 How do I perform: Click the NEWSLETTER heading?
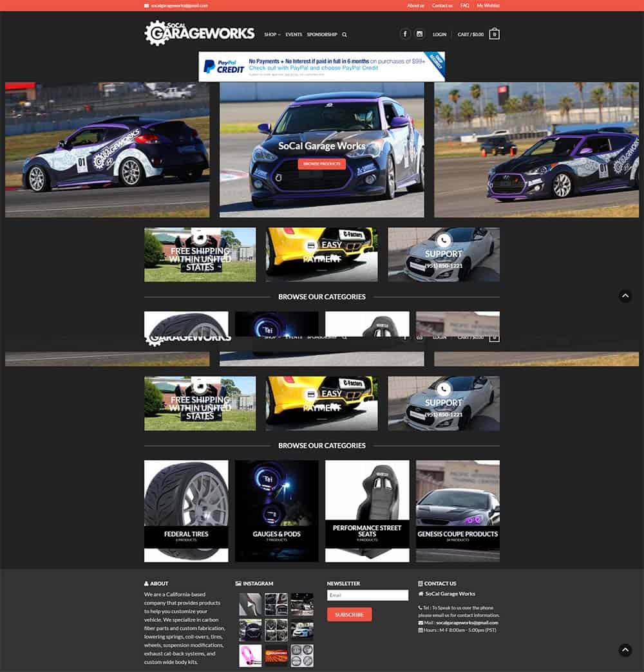343,584
